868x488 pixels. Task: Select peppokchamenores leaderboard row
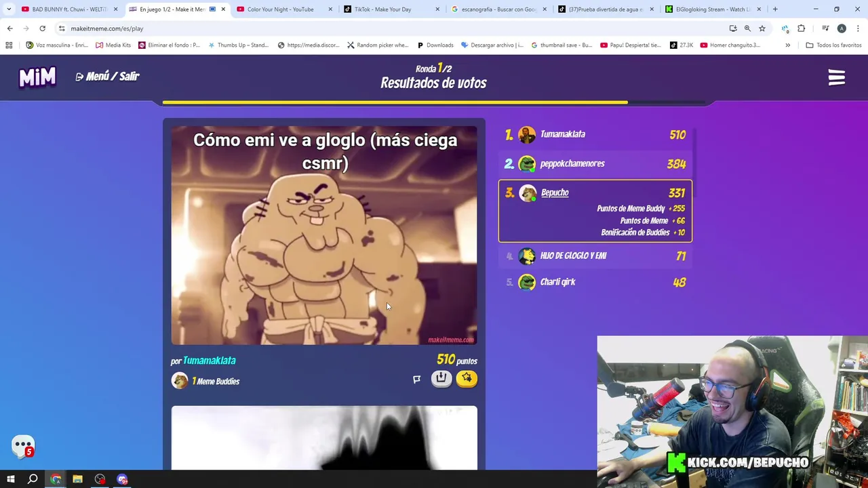click(595, 163)
